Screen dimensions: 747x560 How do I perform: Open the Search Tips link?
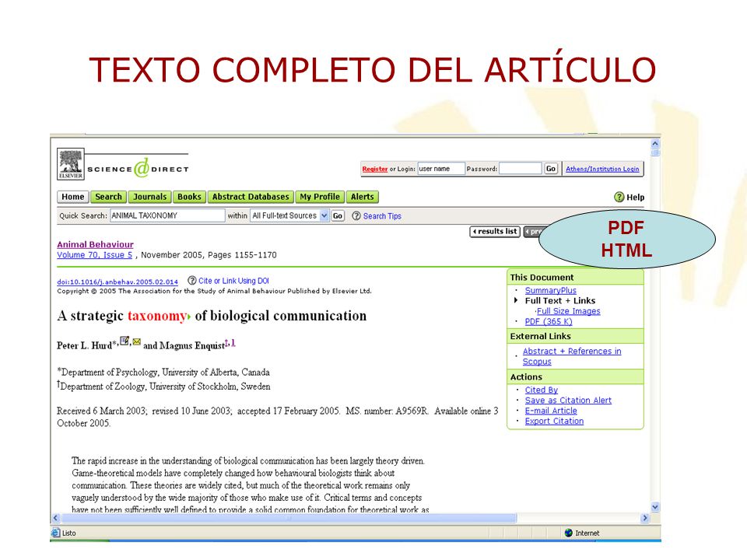coord(382,216)
